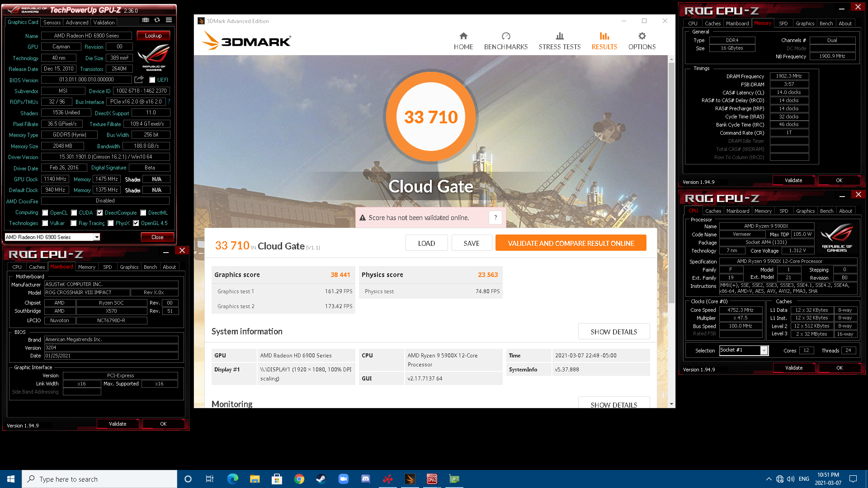Image resolution: width=868 pixels, height=488 pixels.
Task: Open About tab in top-right CPU-Z window
Action: (x=845, y=23)
